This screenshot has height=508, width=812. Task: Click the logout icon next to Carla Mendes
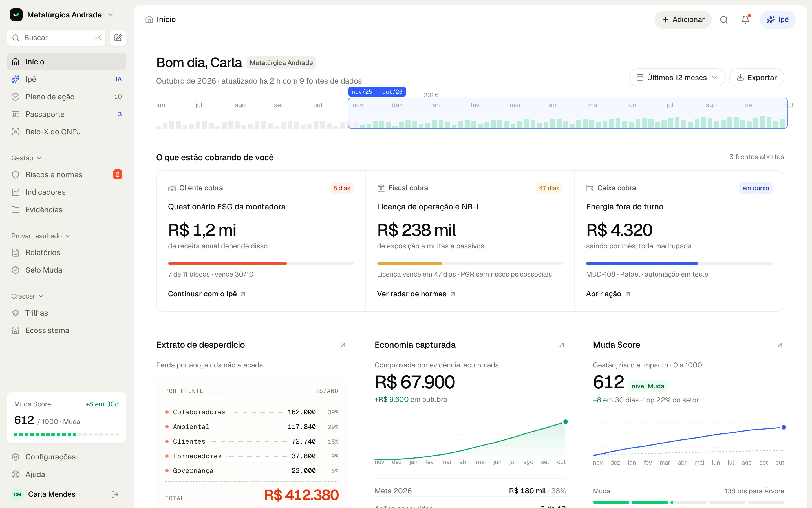[115, 494]
